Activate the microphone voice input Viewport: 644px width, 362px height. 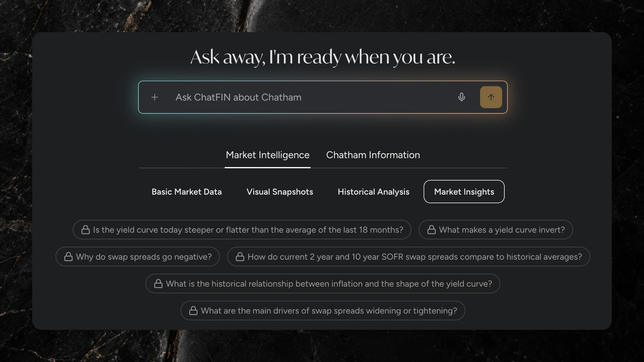point(462,97)
